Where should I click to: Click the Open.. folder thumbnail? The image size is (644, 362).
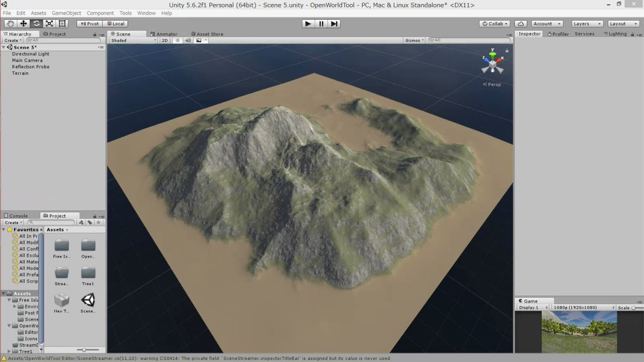click(88, 246)
